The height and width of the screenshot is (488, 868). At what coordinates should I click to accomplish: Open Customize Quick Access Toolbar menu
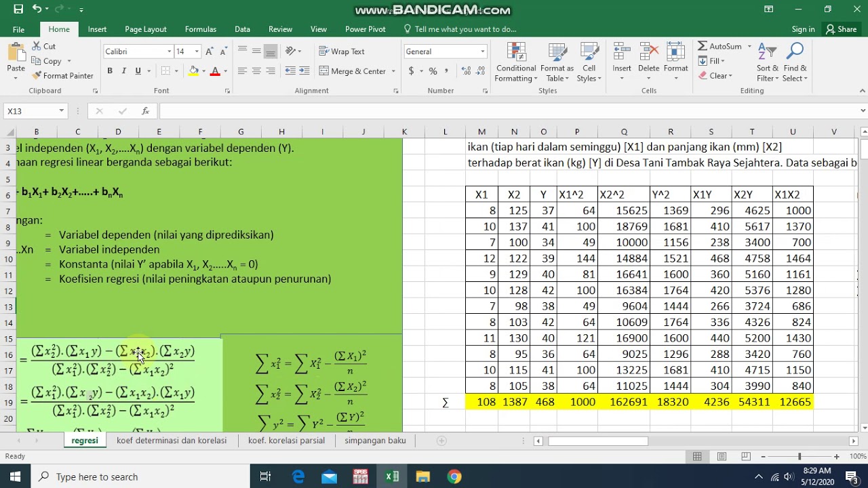(x=81, y=9)
